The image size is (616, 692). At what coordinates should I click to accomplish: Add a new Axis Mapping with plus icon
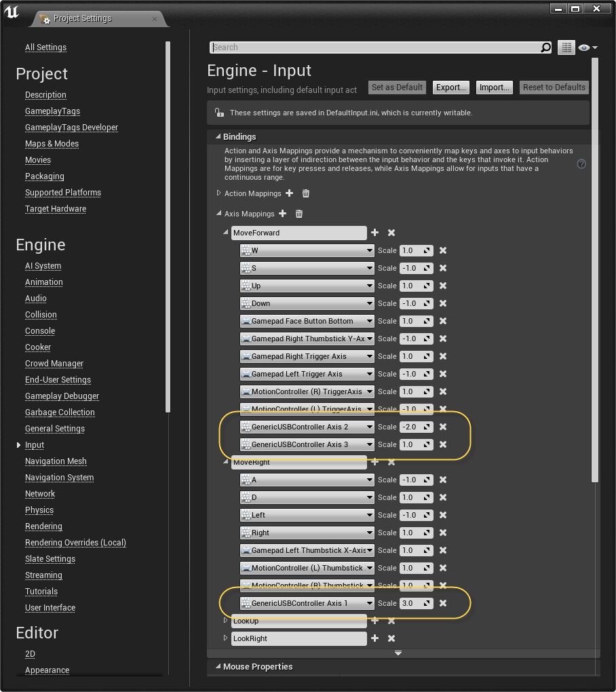point(283,214)
